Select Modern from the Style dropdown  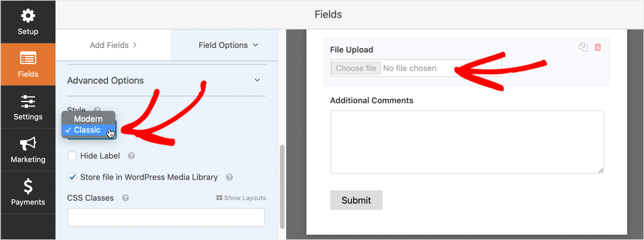coord(88,119)
